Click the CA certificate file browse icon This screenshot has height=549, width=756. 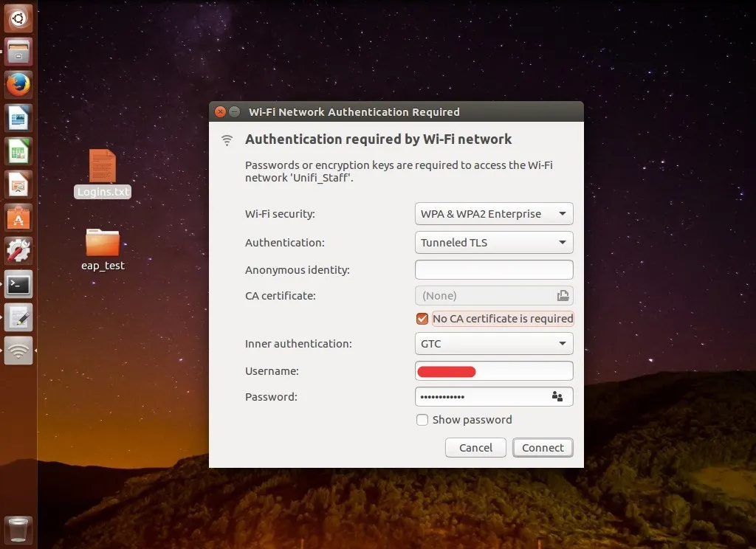(563, 296)
